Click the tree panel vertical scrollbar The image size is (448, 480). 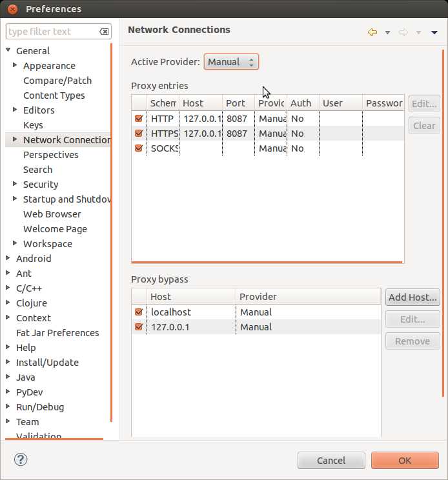click(x=111, y=233)
